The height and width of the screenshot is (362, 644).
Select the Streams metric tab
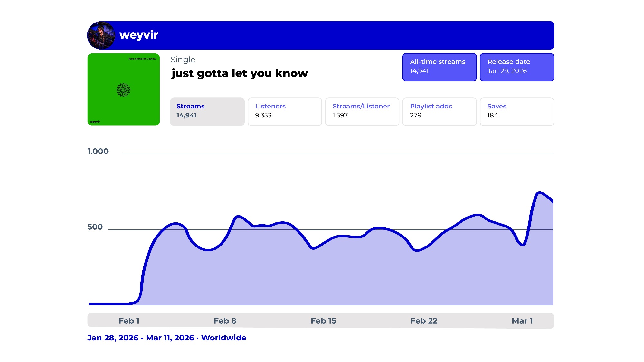pyautogui.click(x=207, y=111)
